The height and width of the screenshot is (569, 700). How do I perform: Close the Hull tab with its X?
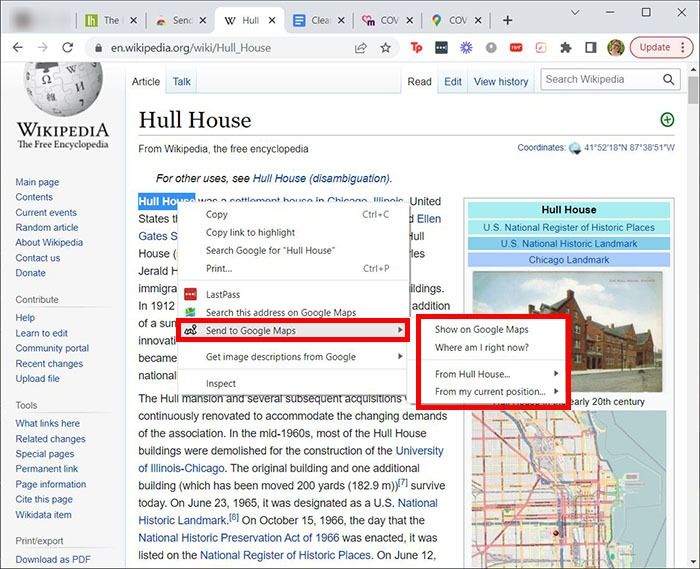coord(272,20)
